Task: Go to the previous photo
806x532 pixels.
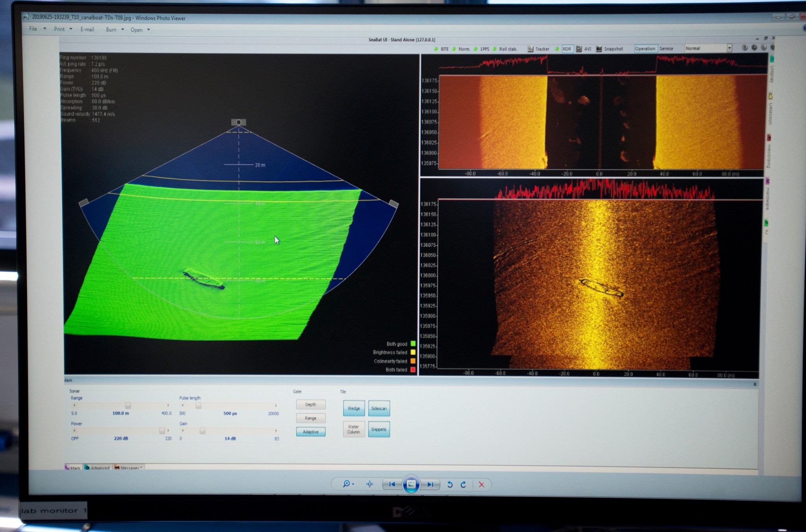Action: point(392,484)
